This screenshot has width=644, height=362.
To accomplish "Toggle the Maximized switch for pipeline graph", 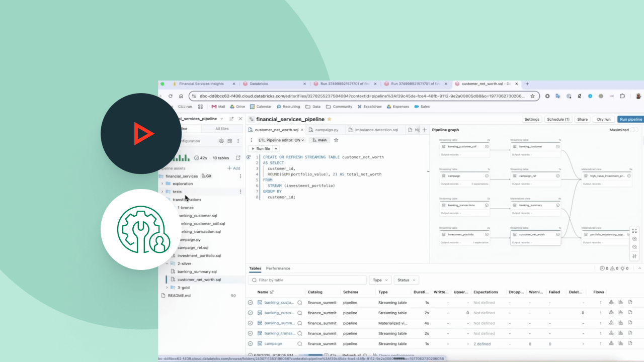I will click(634, 130).
